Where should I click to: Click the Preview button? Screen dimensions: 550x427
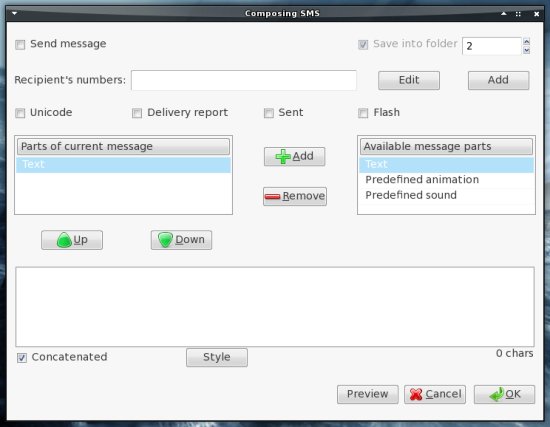tap(368, 394)
